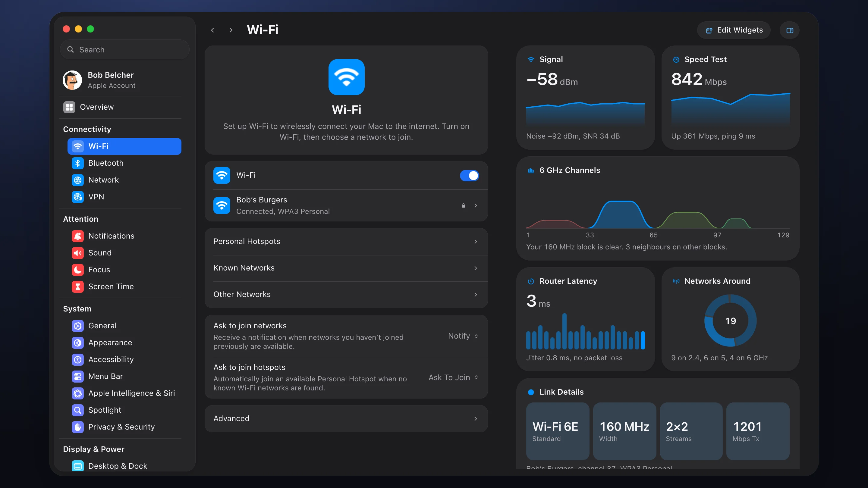Select the Accessibility icon in the sidebar
This screenshot has width=868, height=488.
pos(77,359)
